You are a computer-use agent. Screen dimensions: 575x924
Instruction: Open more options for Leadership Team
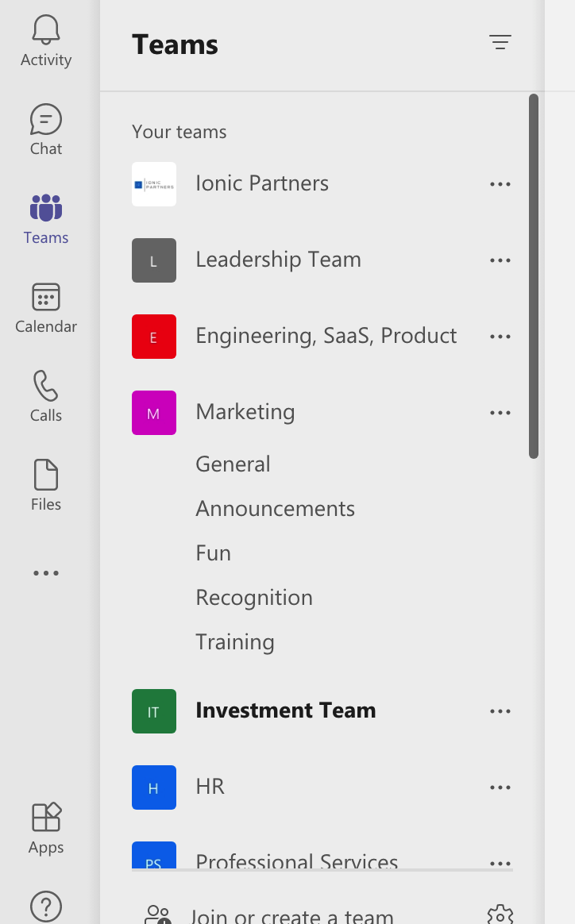click(x=500, y=260)
